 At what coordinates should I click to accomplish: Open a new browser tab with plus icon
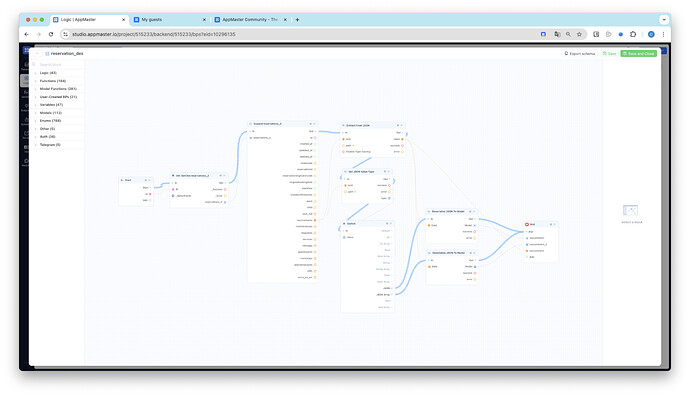pyautogui.click(x=297, y=19)
